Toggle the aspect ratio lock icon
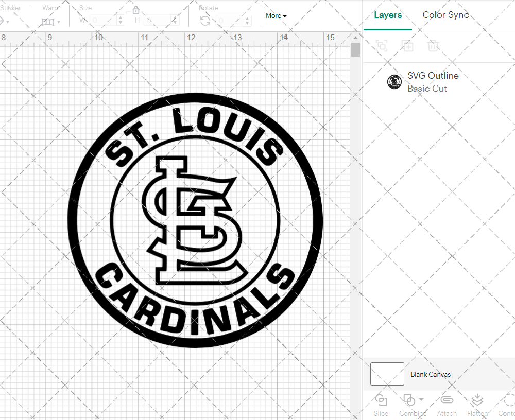515x420 pixels. click(135, 10)
